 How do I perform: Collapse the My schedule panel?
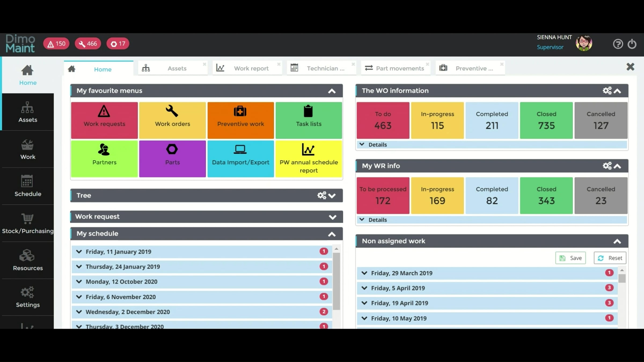332,234
